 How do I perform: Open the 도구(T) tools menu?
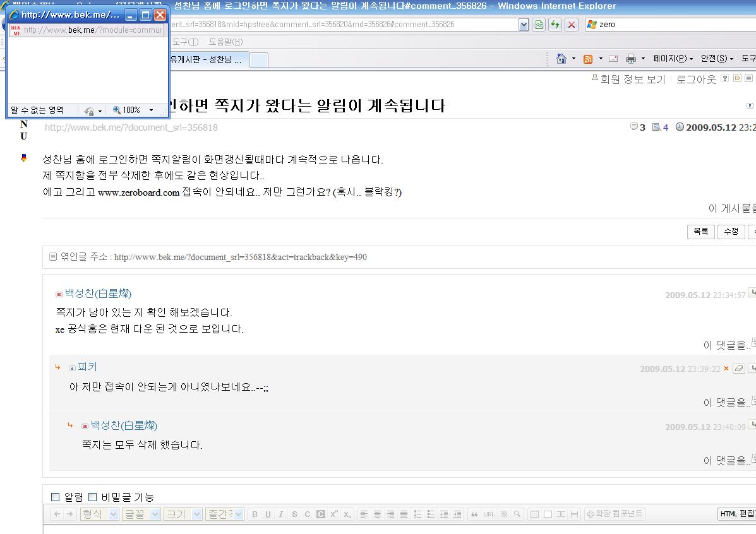[x=186, y=42]
